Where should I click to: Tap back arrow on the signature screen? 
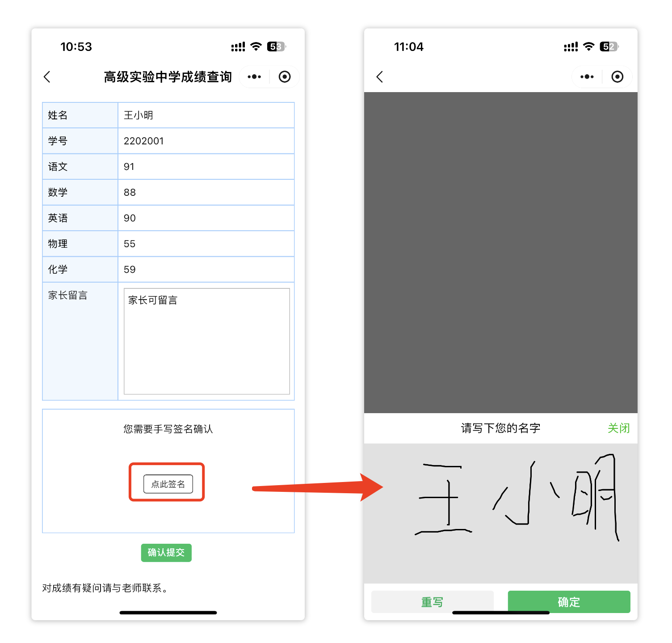pos(380,77)
